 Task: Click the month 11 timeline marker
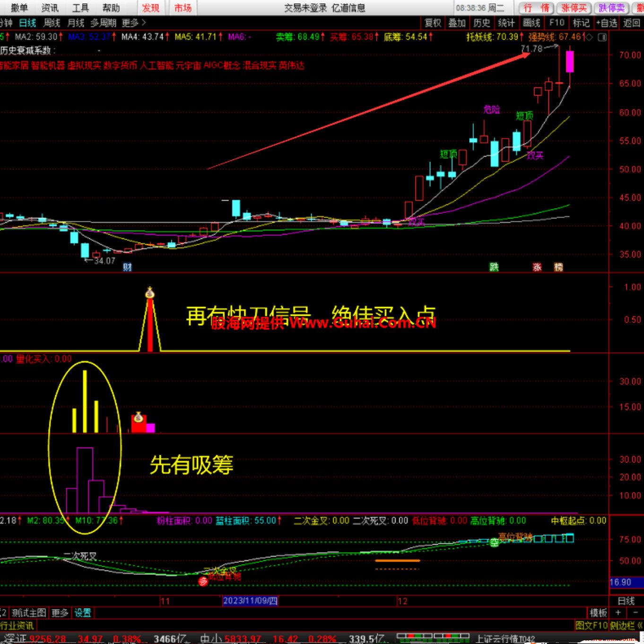165,601
